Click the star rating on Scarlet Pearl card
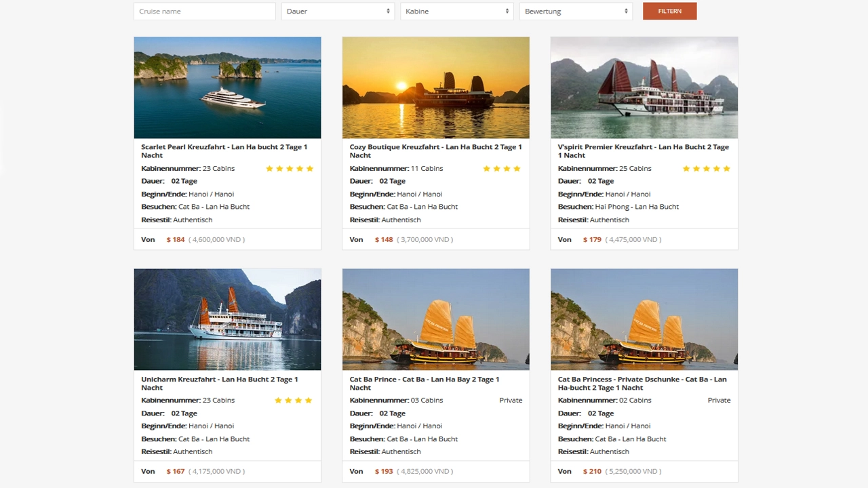The image size is (868, 488). 290,168
